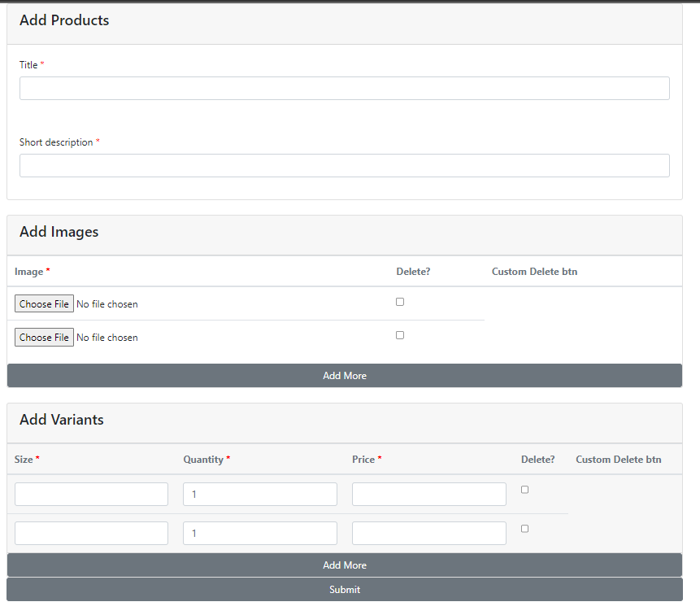Tick Delete checkbox for second image row
This screenshot has width=700, height=615.
tap(400, 335)
